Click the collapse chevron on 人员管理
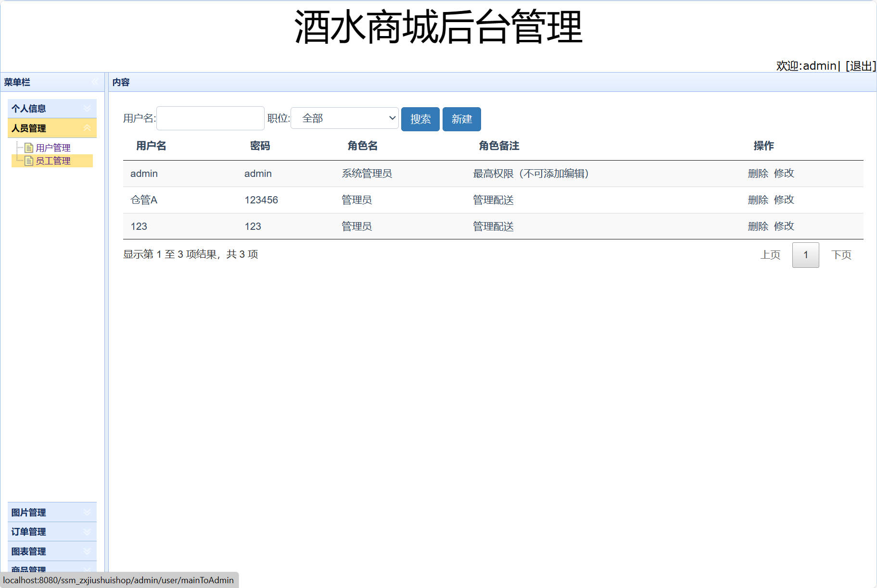877x588 pixels. pyautogui.click(x=87, y=128)
